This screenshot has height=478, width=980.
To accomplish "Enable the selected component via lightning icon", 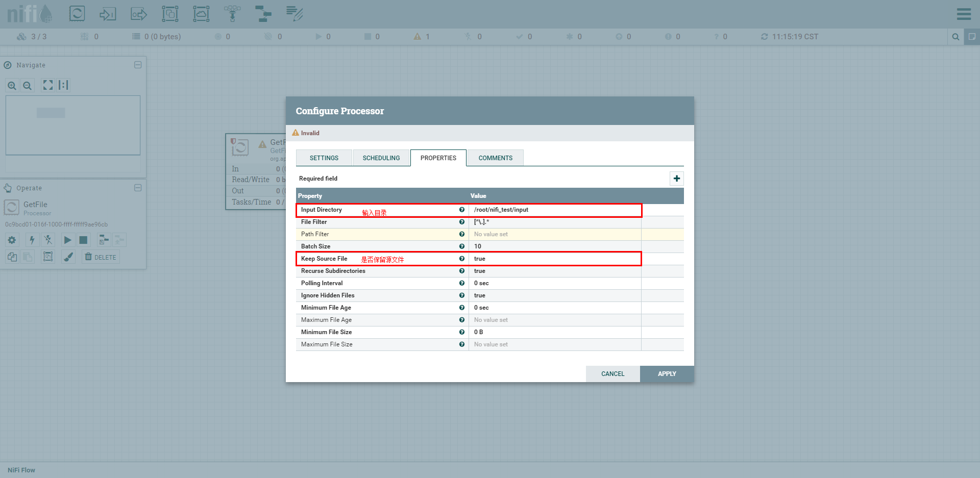I will [x=32, y=240].
